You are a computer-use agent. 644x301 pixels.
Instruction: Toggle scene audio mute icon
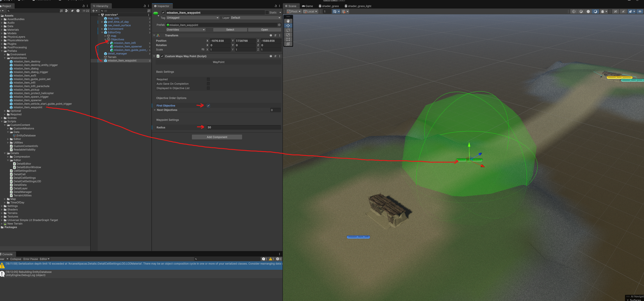click(623, 12)
